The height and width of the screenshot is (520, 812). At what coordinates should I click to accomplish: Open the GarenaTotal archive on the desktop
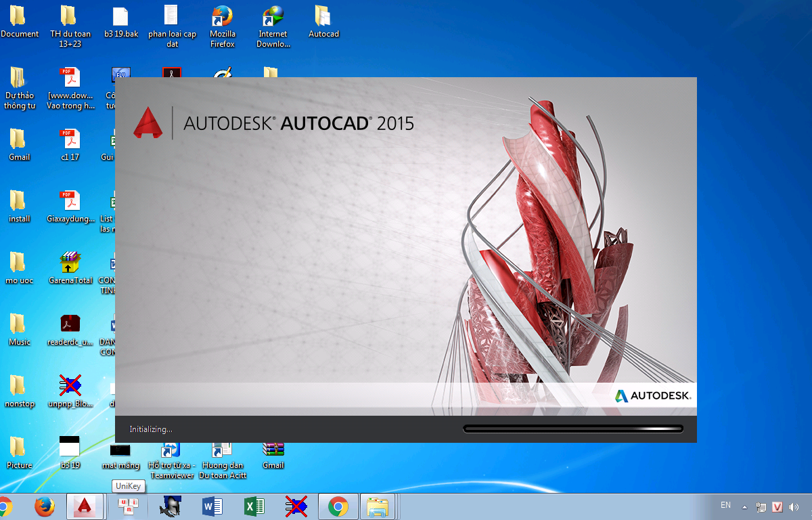click(70, 261)
